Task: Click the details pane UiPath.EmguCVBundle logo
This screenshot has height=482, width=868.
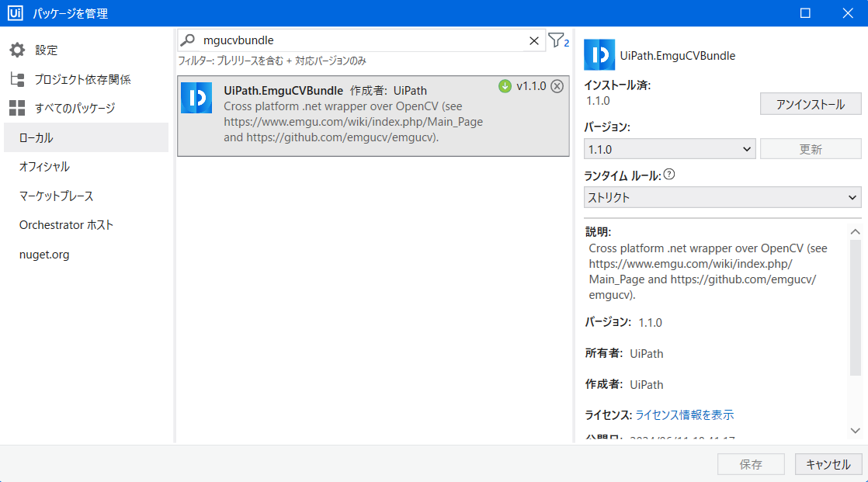Action: tap(599, 55)
